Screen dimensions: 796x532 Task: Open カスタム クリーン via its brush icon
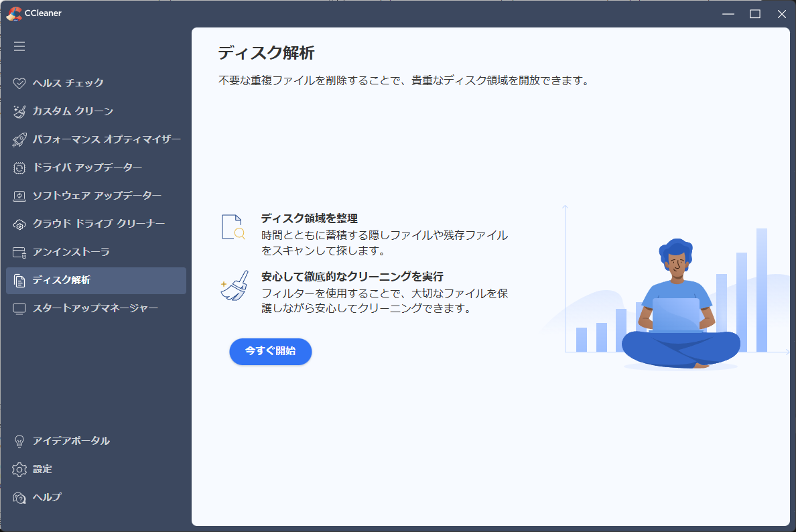(19, 111)
